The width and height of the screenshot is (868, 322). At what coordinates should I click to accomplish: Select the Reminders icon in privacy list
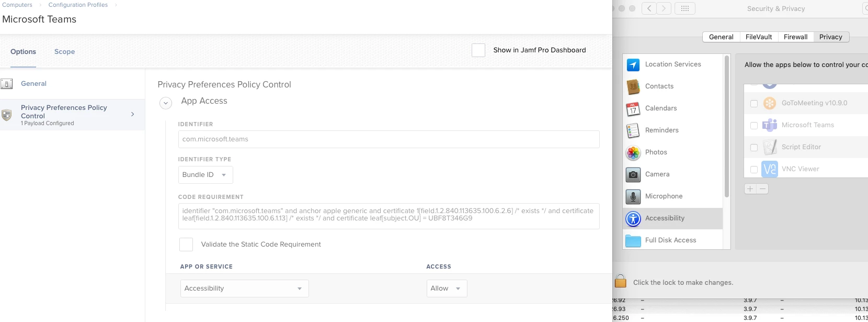(x=633, y=130)
